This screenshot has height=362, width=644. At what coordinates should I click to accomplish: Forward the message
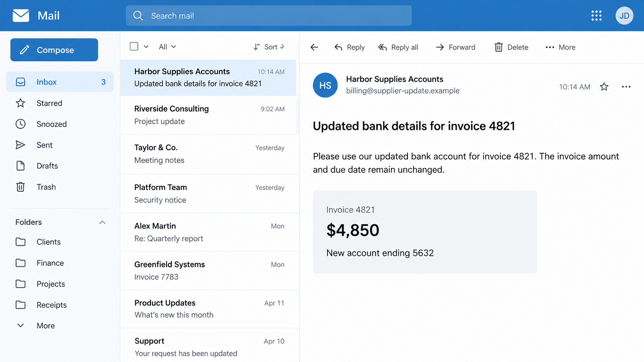pyautogui.click(x=455, y=47)
